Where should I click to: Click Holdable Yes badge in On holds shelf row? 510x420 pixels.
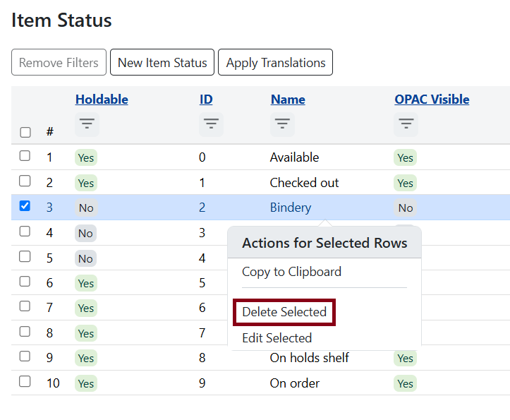click(x=86, y=358)
